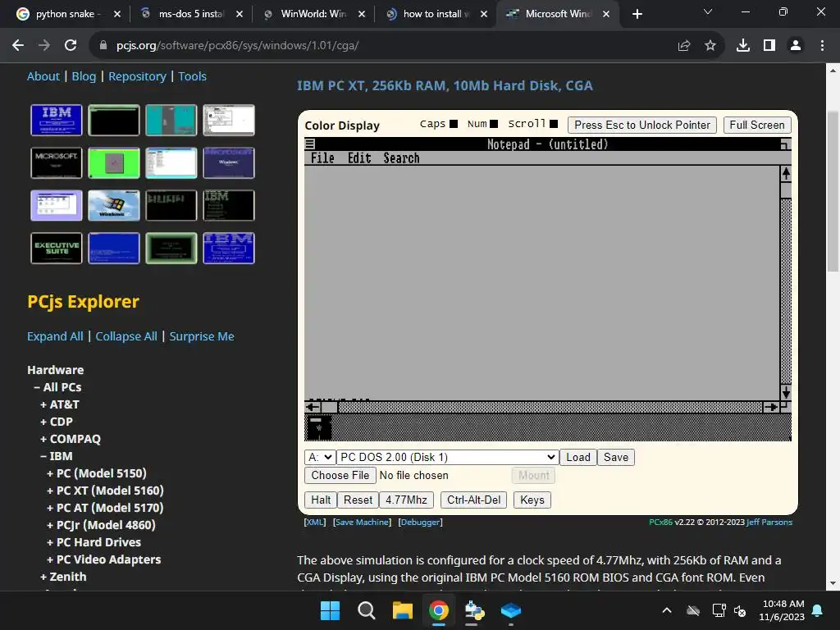Click the Ctrl-Alt-Del button
The image size is (840, 630).
[x=473, y=500]
